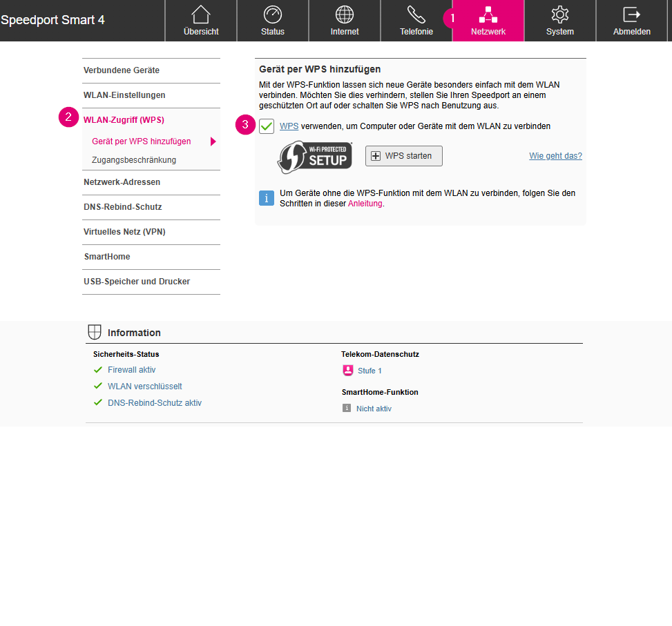Viewport: 672px width, 626px height.
Task: Select the Telefonie phone icon
Action: 416,15
